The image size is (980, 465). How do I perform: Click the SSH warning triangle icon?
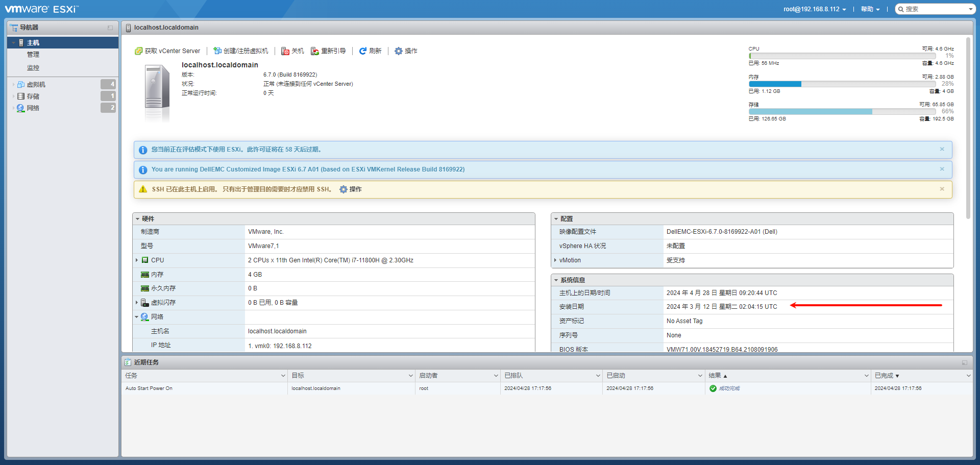pos(143,189)
